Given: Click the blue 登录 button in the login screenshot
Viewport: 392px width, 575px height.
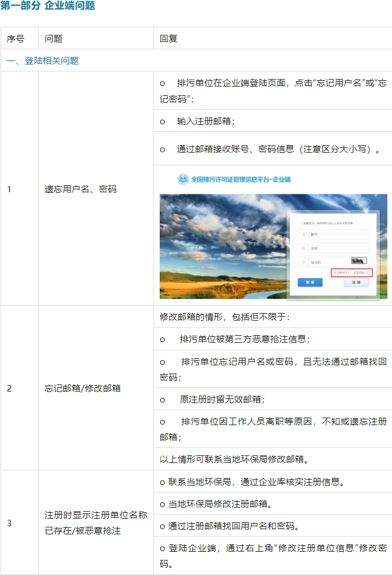Looking at the screenshot, I should point(310,282).
